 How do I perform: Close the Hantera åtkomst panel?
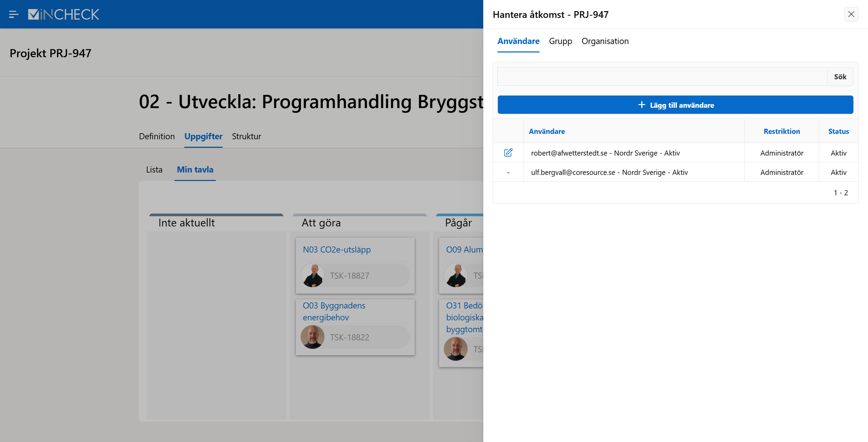click(x=851, y=14)
